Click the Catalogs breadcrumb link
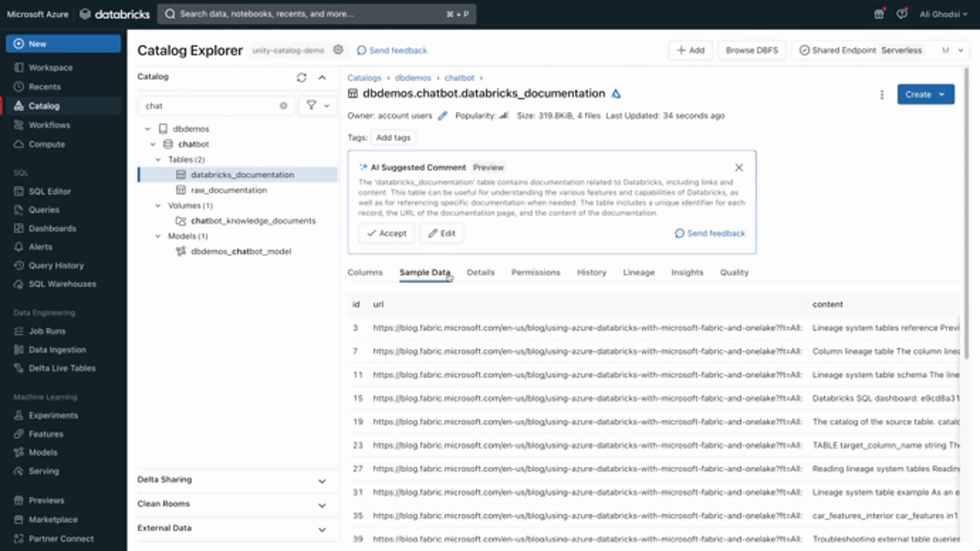980x551 pixels. pos(365,78)
